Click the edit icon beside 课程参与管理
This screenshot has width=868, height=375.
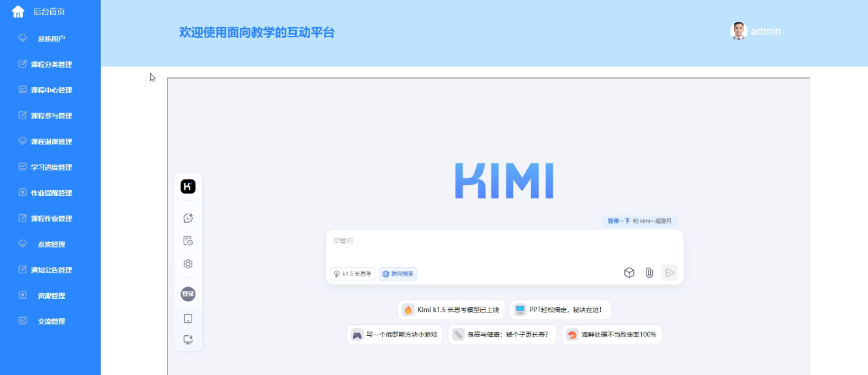pyautogui.click(x=22, y=115)
